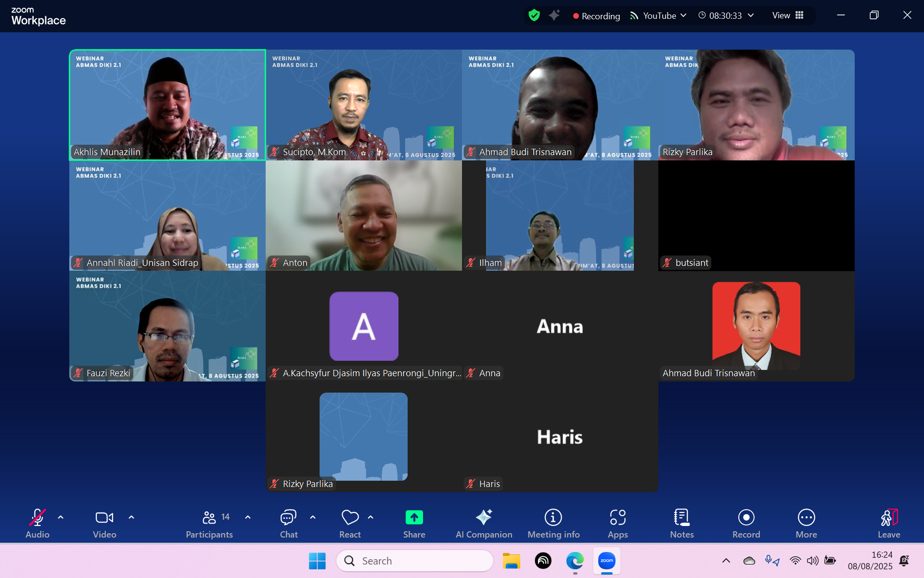Send a reaction with React
This screenshot has height=578, width=924.
click(x=350, y=517)
